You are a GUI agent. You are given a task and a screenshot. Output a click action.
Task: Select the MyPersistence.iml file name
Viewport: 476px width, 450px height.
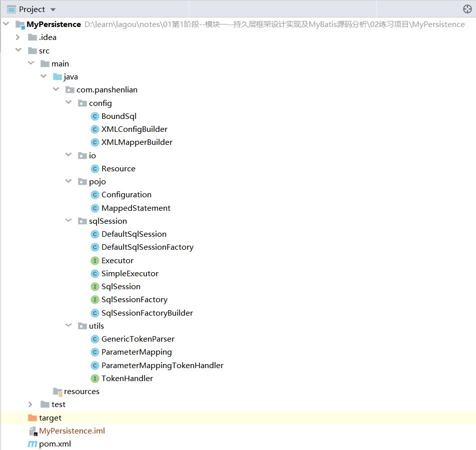tap(72, 431)
